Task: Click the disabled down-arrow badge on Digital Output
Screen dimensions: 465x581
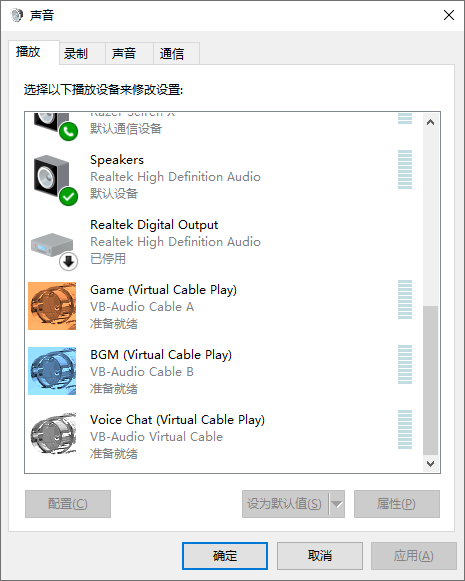Action: 69,262
